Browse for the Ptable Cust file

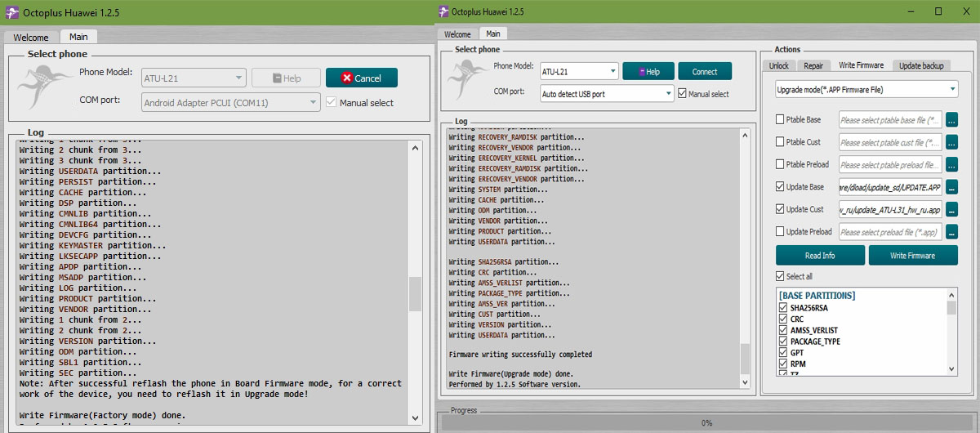click(x=951, y=142)
